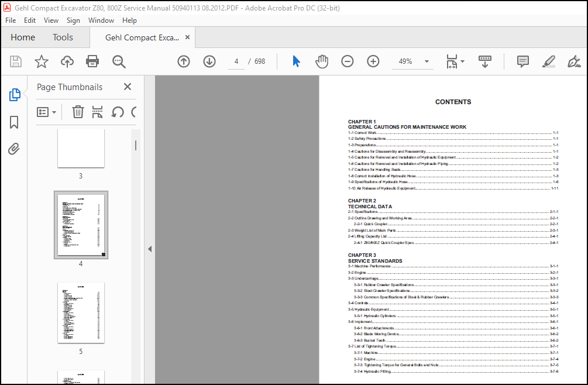The image size is (588, 385).
Task: Click the 49% zoom value field
Action: [405, 61]
